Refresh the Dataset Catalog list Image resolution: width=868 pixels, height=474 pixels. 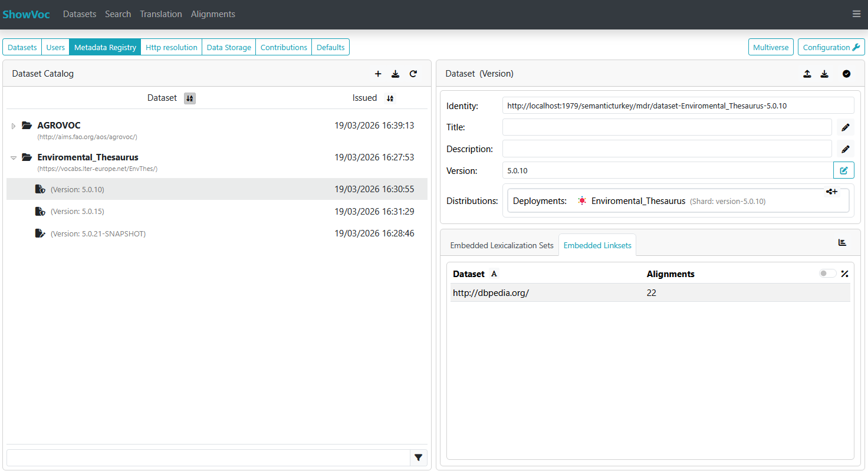(413, 74)
